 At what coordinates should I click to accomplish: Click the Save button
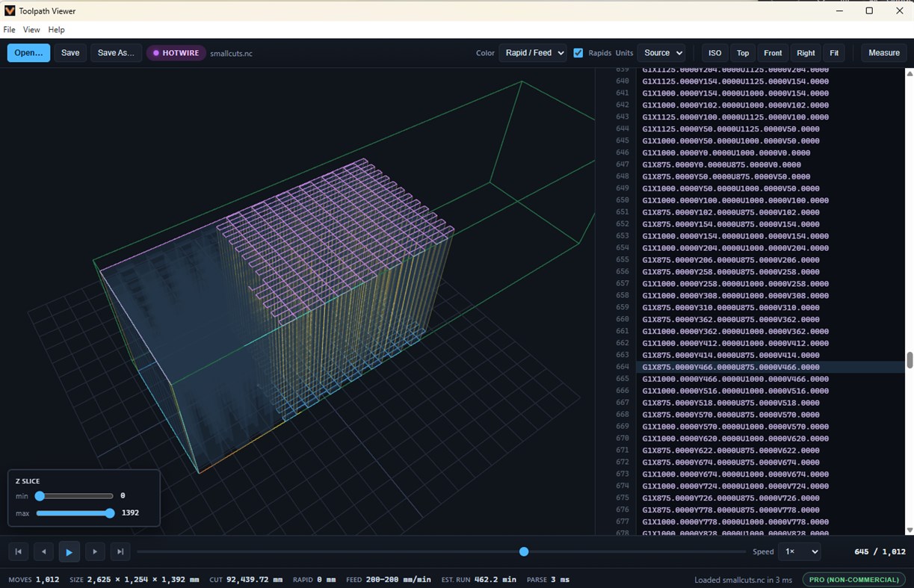[70, 53]
